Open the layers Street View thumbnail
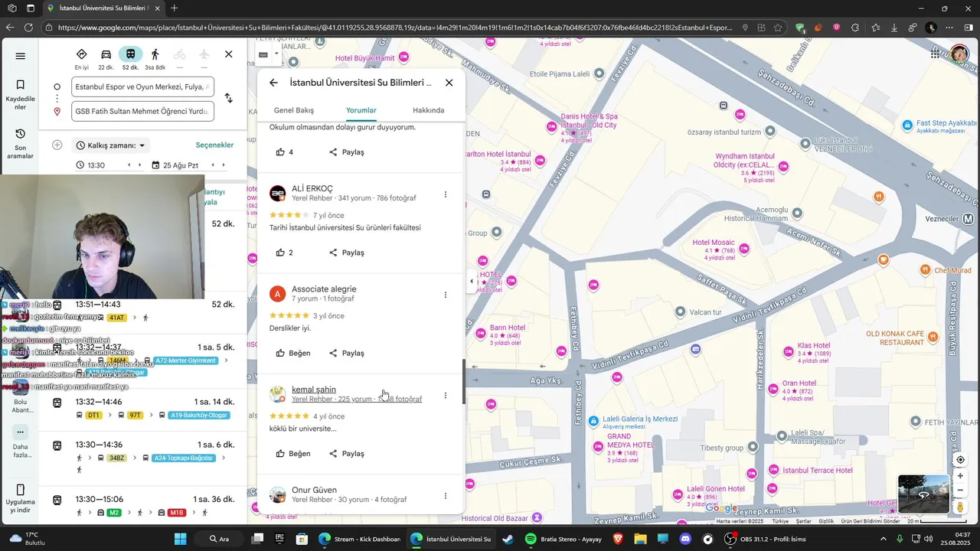This screenshot has width=980, height=551. tap(923, 494)
